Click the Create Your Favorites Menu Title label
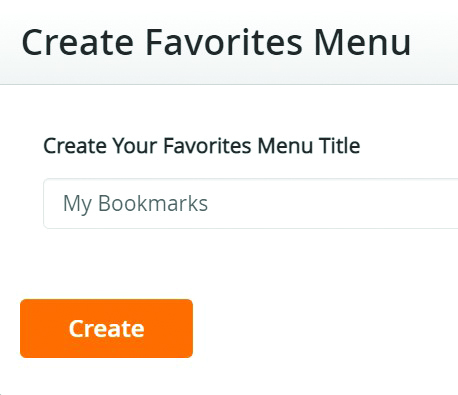 point(202,146)
